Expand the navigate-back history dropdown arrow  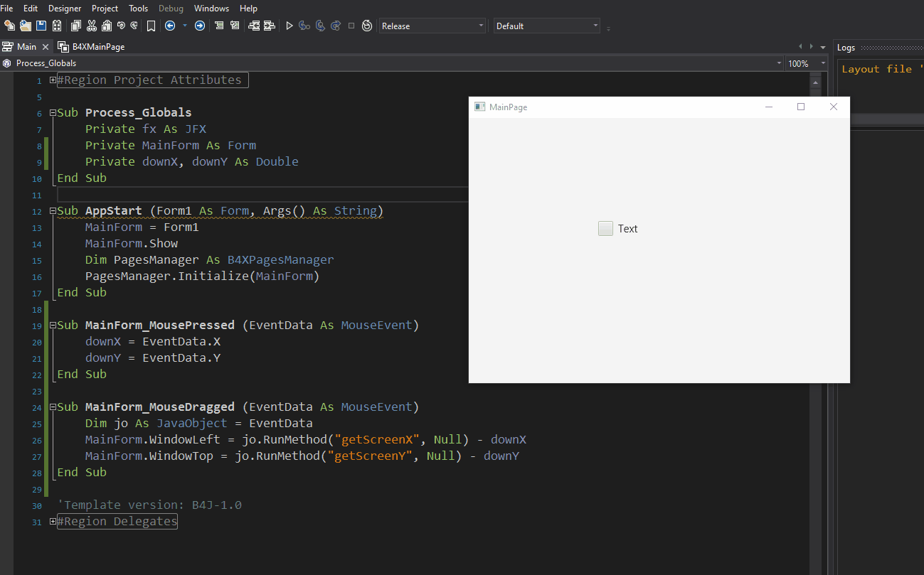click(x=184, y=26)
